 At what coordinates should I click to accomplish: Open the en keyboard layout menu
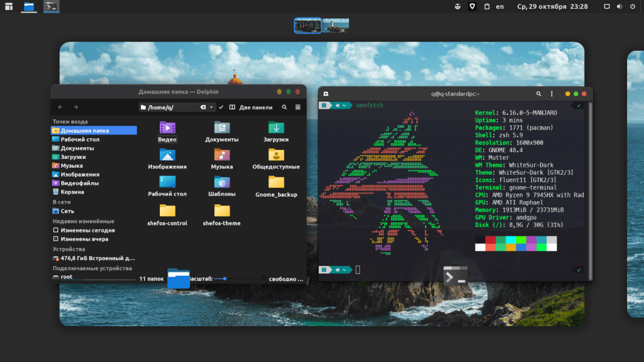[x=500, y=6]
